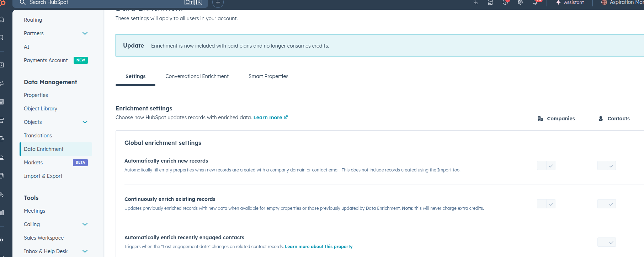Open the database stack icon in left rail

pyautogui.click(x=2, y=176)
